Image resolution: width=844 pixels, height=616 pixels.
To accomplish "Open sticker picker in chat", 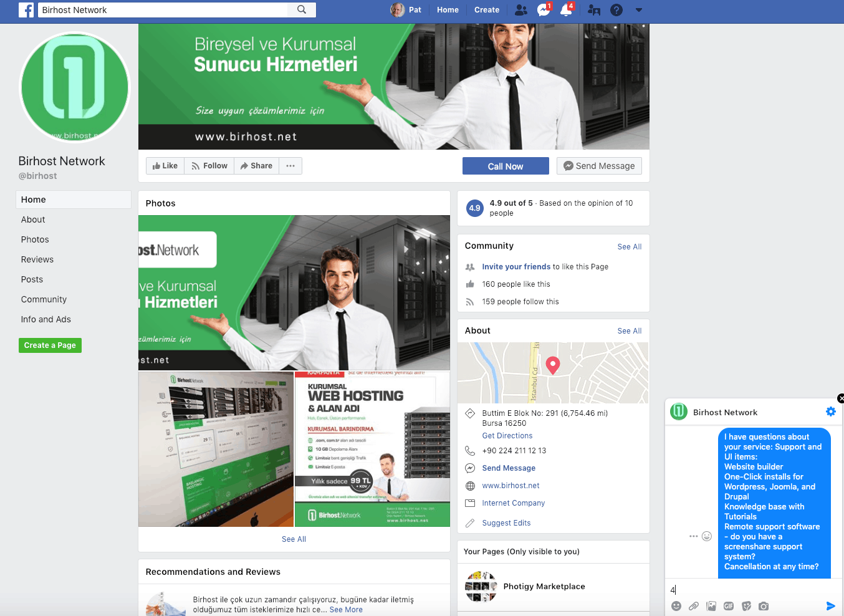I will point(746,606).
